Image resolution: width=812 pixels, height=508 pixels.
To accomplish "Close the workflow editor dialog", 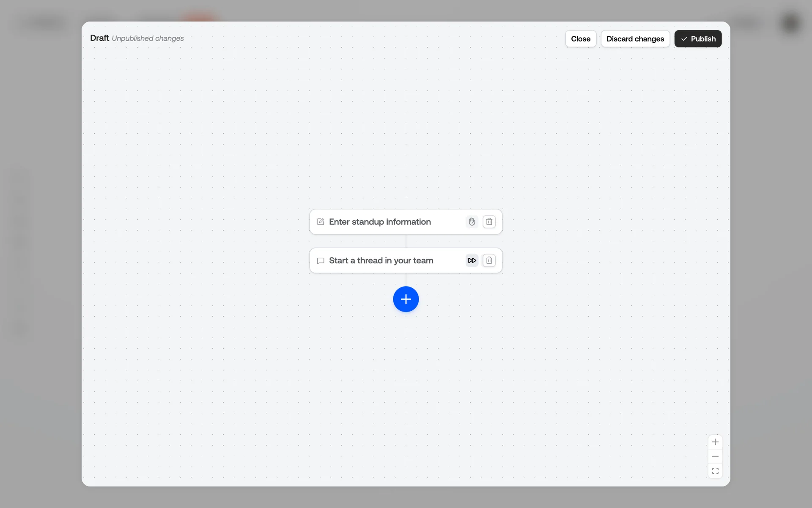I will point(580,39).
